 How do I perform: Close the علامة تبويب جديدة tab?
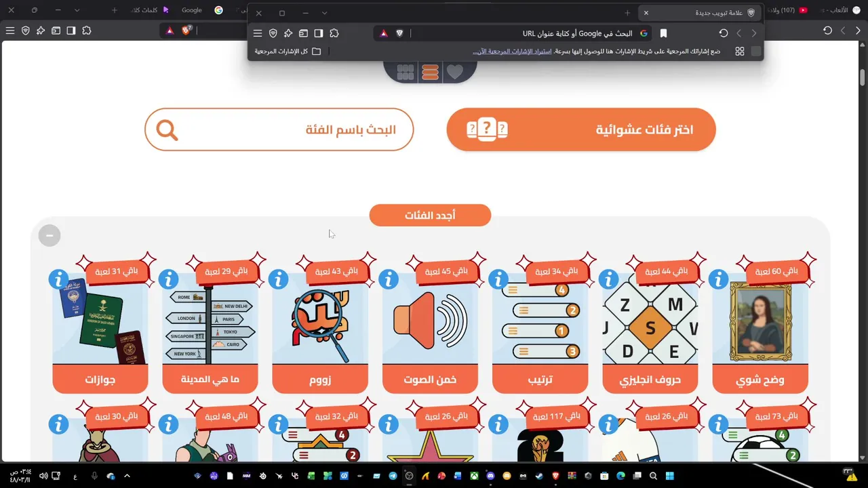646,13
